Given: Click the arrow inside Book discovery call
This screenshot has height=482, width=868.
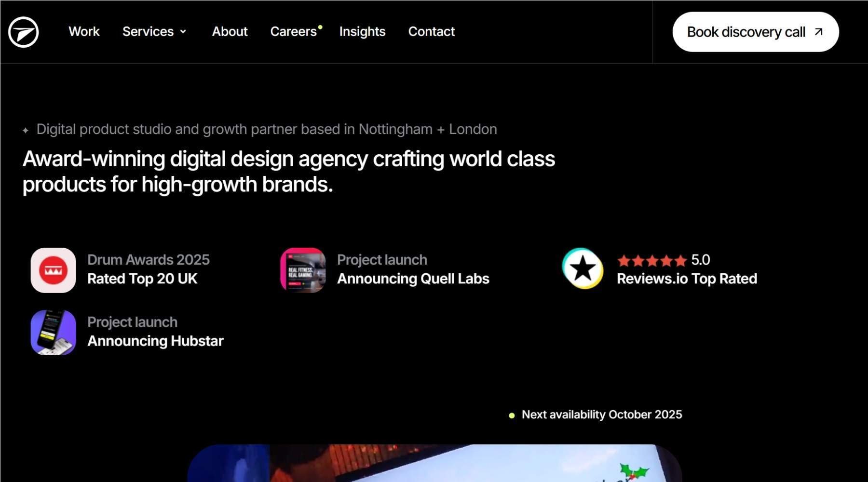Looking at the screenshot, I should click(819, 32).
